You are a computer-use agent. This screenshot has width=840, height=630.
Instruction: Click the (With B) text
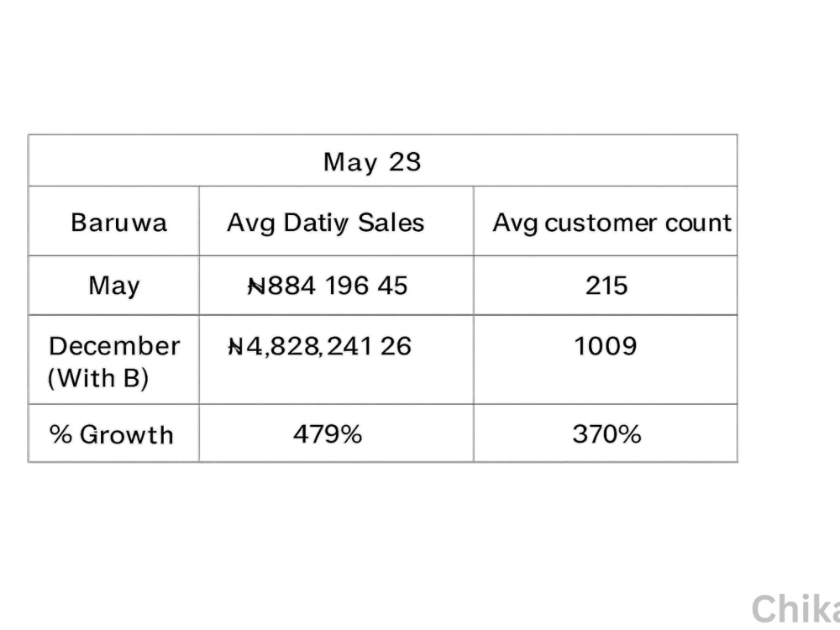pyautogui.click(x=98, y=378)
